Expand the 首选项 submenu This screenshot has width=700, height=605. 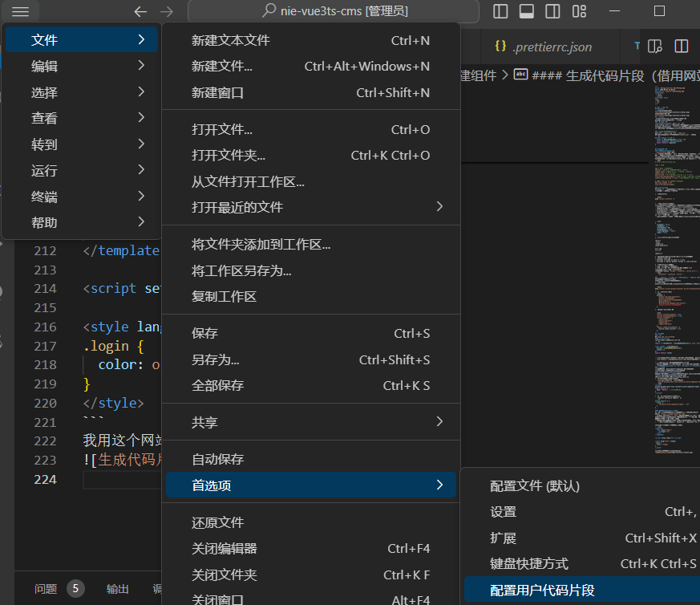(311, 485)
